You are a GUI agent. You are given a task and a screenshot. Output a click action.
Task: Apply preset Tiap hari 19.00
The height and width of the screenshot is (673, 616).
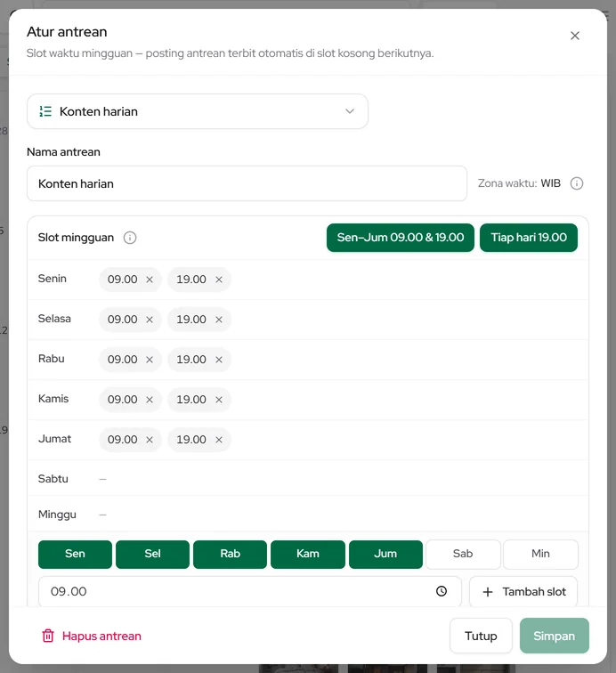(x=529, y=238)
